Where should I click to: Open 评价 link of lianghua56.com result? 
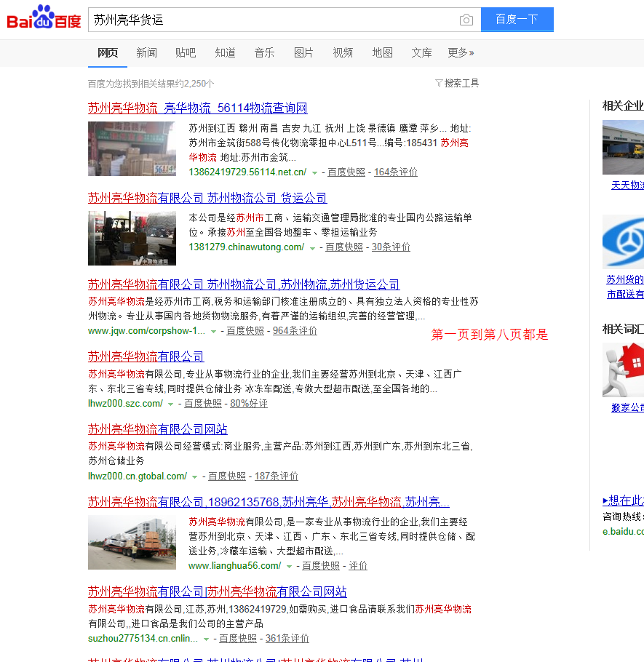[358, 565]
